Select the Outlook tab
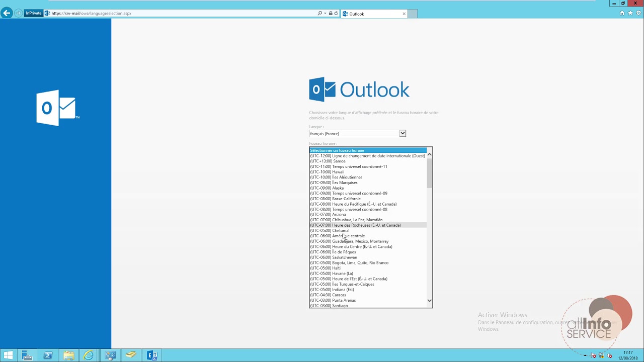This screenshot has height=362, width=644. (x=374, y=14)
